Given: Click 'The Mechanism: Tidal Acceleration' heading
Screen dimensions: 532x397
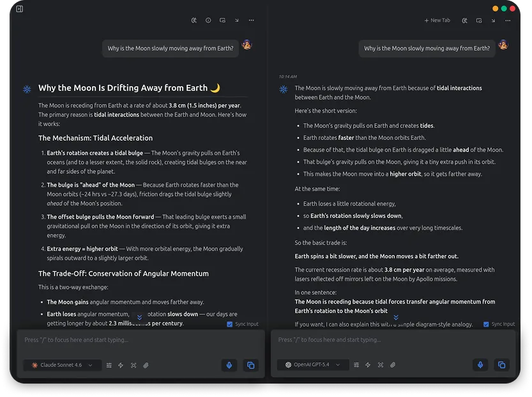Looking at the screenshot, I should [95, 138].
